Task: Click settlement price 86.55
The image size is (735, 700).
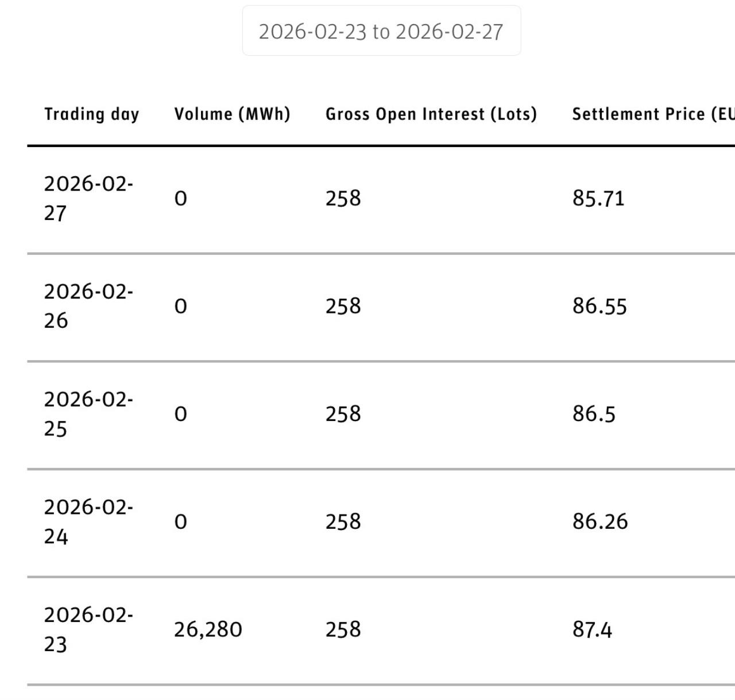Action: (x=599, y=306)
